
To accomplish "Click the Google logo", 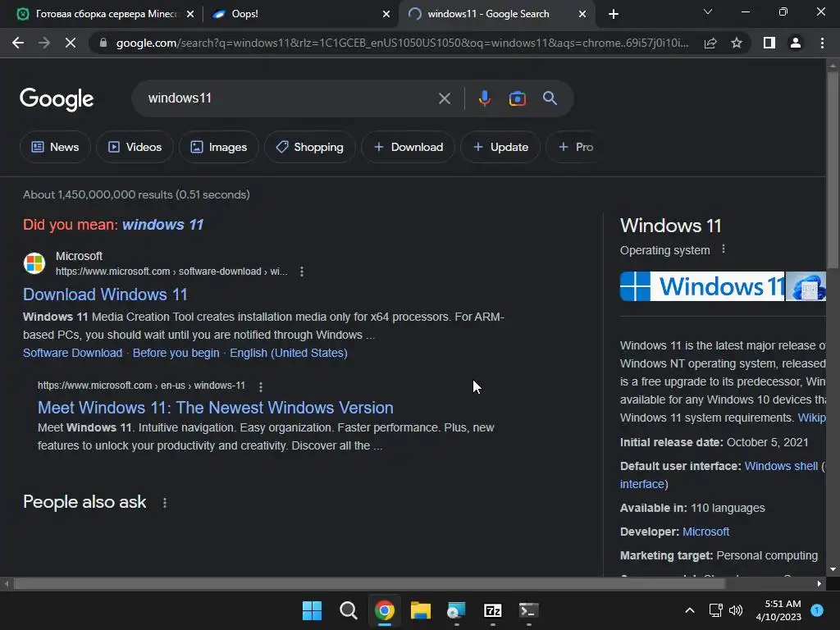I will tap(57, 99).
